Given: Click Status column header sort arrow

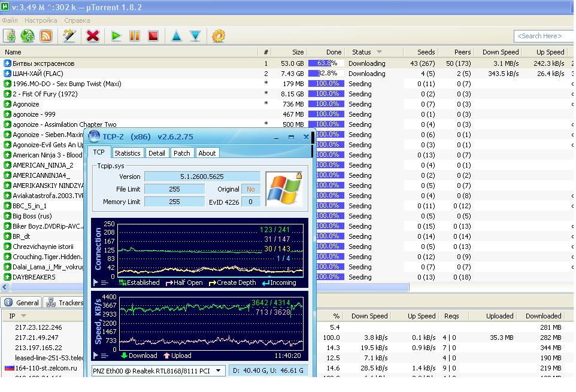Looking at the screenshot, I should pos(379,52).
